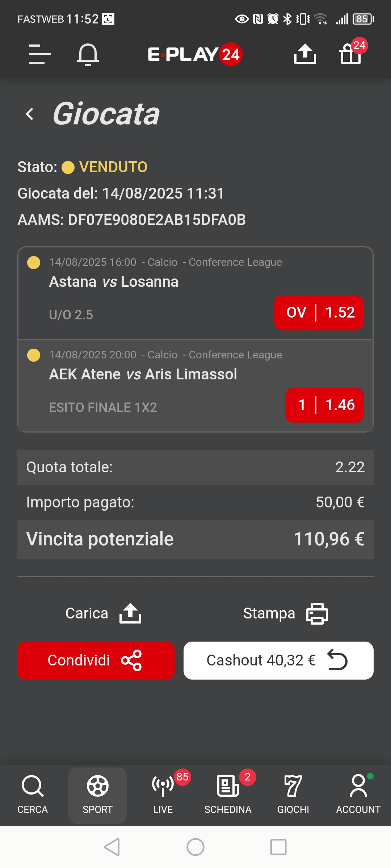Screen dimensions: 391x868
Task: Tap the Stampa printer icon
Action: (317, 613)
